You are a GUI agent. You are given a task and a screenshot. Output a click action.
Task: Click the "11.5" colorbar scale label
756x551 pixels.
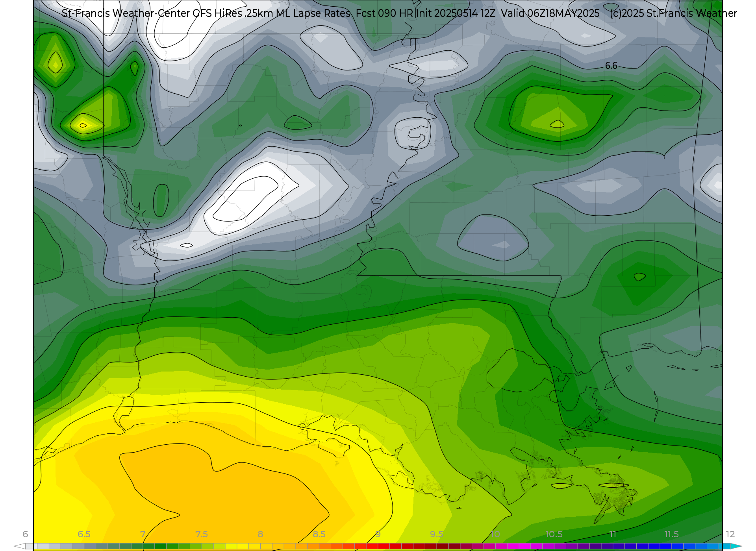(x=671, y=534)
